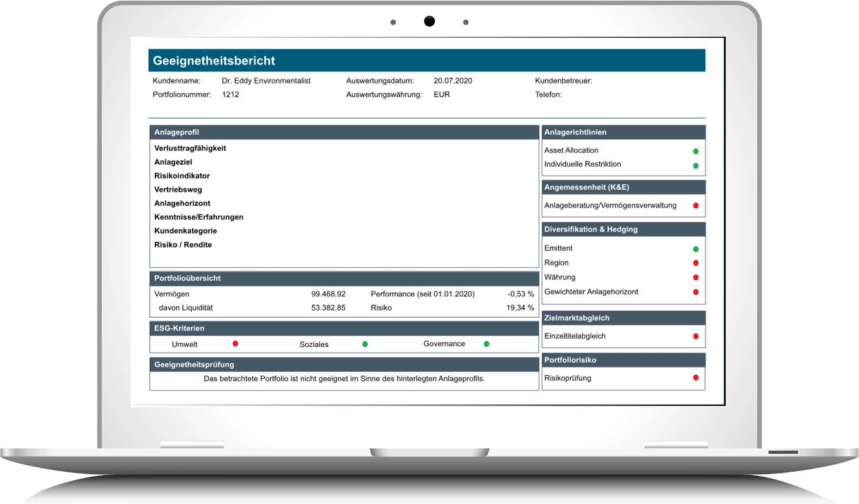This screenshot has width=859, height=504.
Task: Click the green Governance ESG indicator
Action: coord(486,344)
